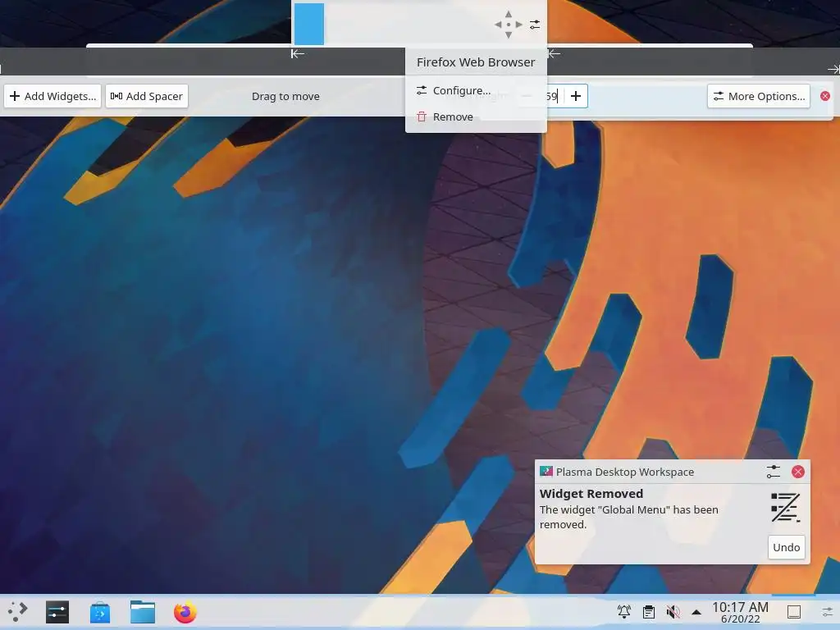
Task: Click the Widget Removed notification heading
Action: click(591, 494)
